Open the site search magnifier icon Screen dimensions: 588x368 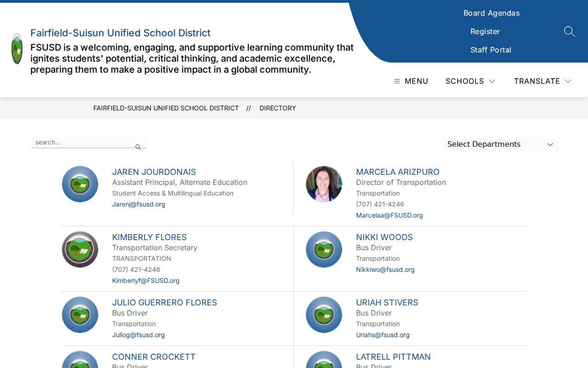pyautogui.click(x=569, y=31)
